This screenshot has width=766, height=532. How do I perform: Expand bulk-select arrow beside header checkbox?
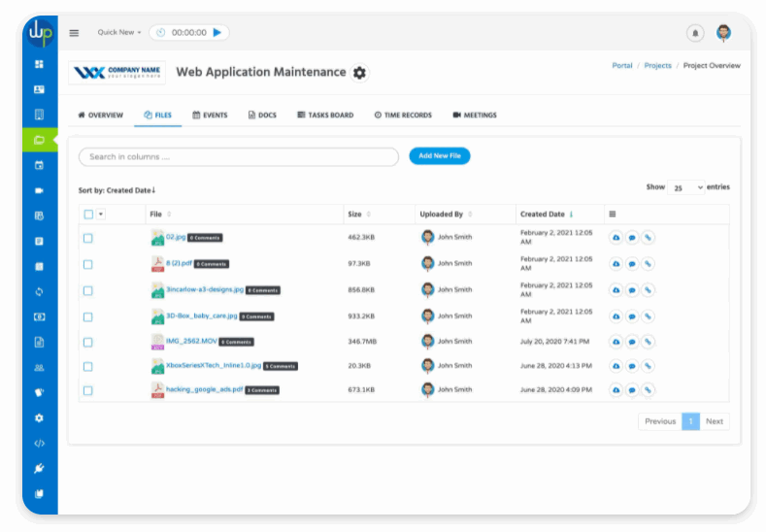tap(101, 214)
